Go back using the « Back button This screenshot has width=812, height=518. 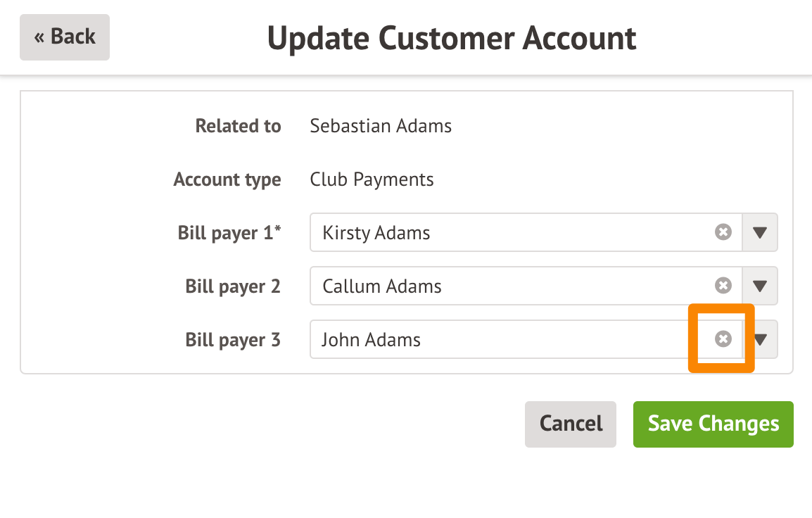(65, 37)
